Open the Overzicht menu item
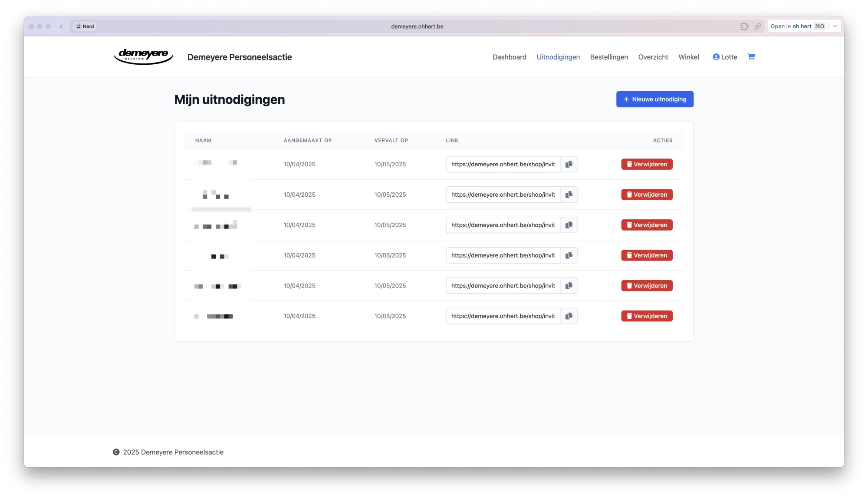868x499 pixels. [653, 57]
